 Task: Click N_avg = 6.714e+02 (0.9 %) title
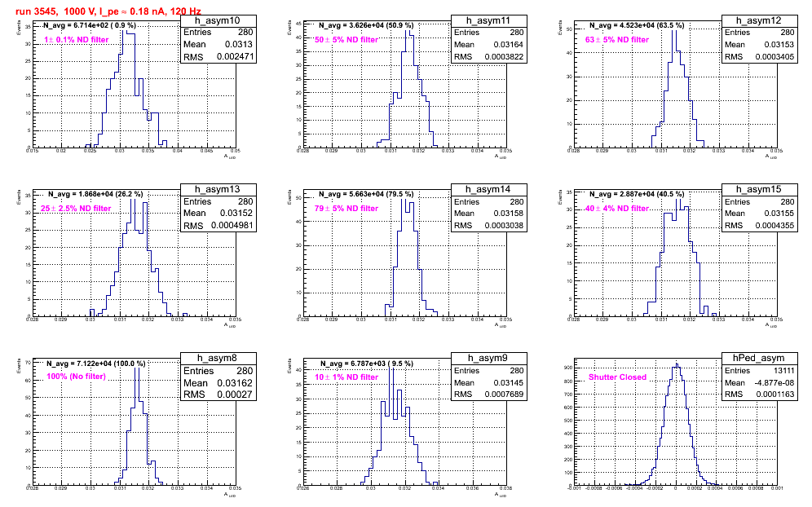coord(90,24)
